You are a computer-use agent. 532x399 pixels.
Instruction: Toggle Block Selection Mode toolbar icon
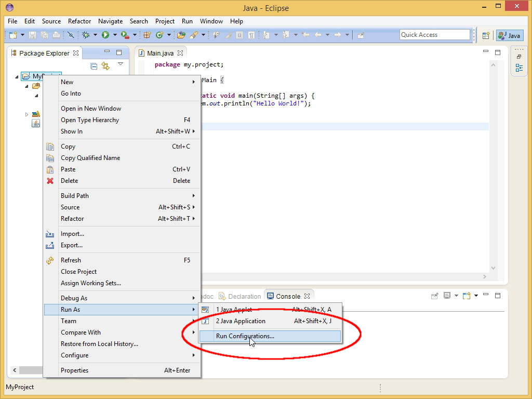[240, 35]
